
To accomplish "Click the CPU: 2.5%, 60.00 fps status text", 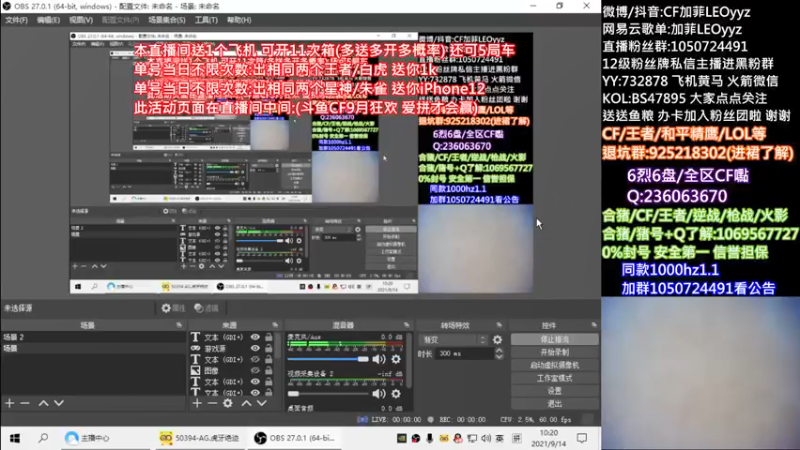I will pyautogui.click(x=536, y=419).
